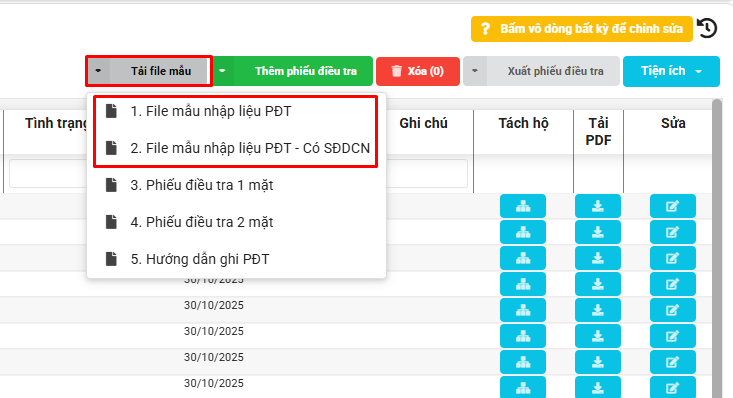Click Tải PDF download icon in fifth row
This screenshot has width=733, height=398.
598,310
